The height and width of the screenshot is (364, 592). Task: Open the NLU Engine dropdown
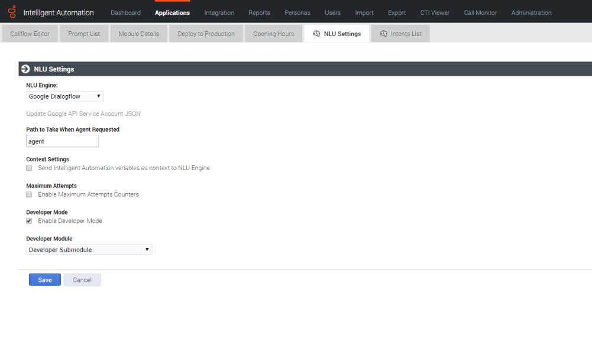65,96
